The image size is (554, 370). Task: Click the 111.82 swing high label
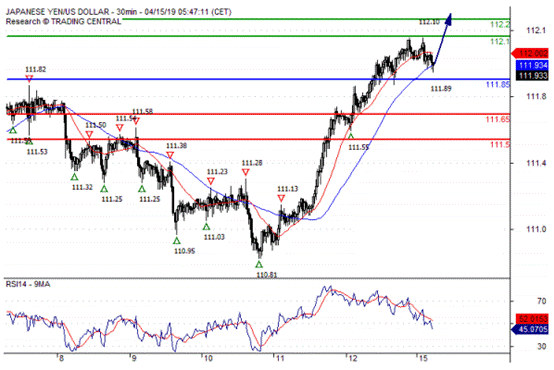click(x=36, y=69)
